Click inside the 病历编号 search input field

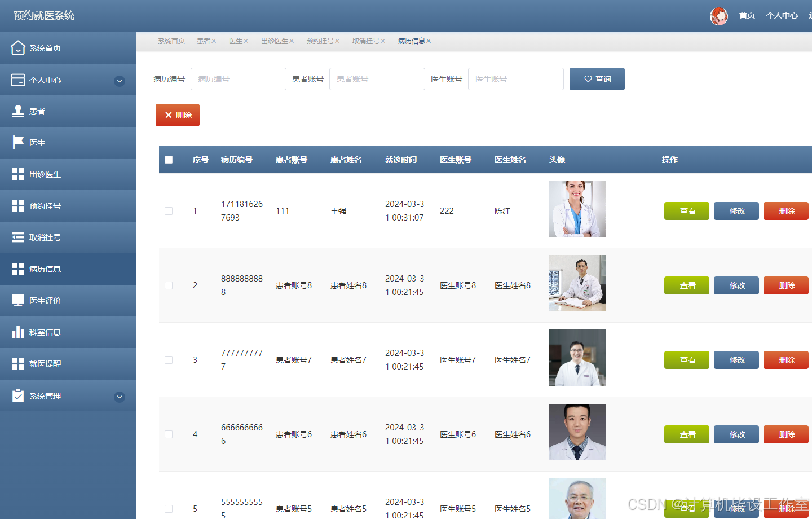pyautogui.click(x=238, y=79)
